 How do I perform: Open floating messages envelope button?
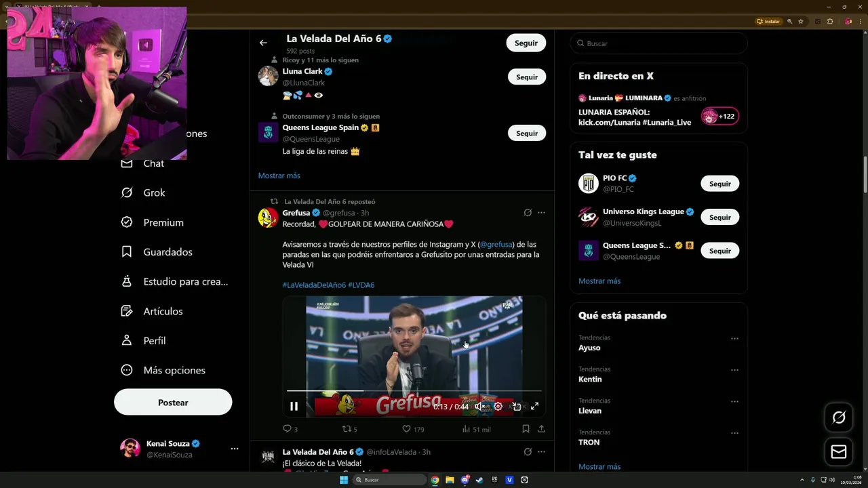[x=839, y=452]
